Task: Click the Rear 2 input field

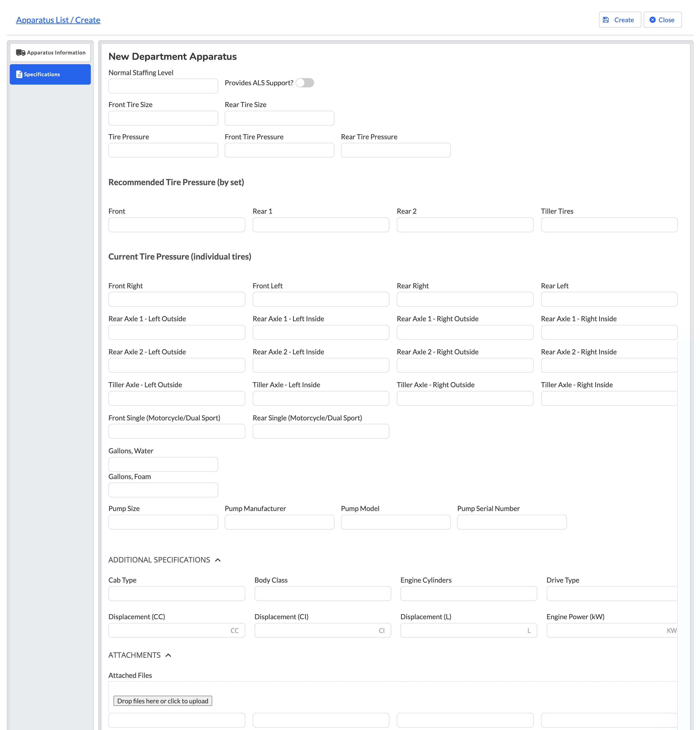Action: coord(465,225)
